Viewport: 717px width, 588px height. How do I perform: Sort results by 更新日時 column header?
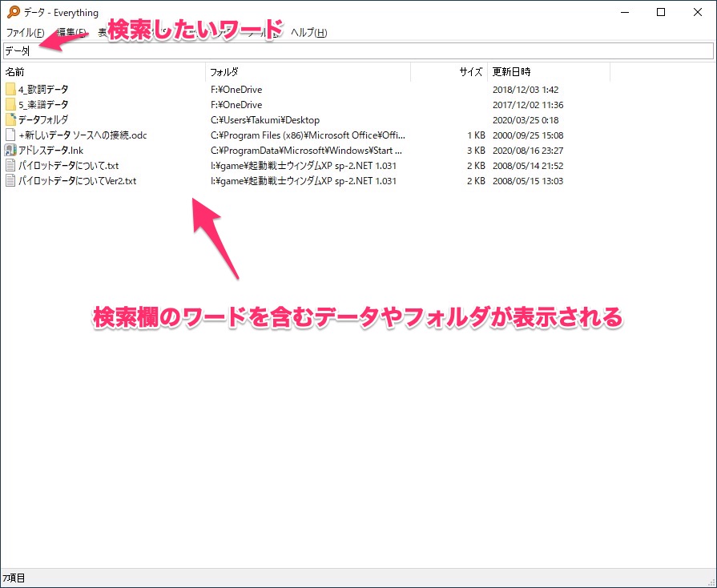coord(511,72)
